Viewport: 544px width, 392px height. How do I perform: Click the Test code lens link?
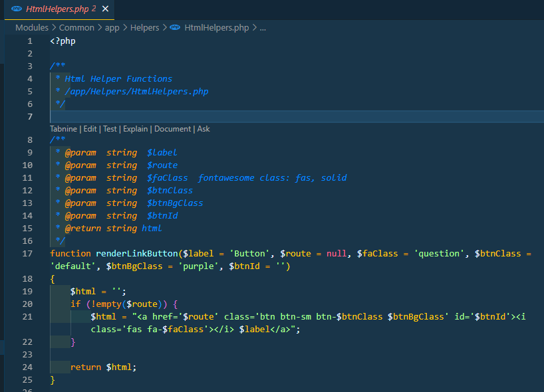(110, 129)
